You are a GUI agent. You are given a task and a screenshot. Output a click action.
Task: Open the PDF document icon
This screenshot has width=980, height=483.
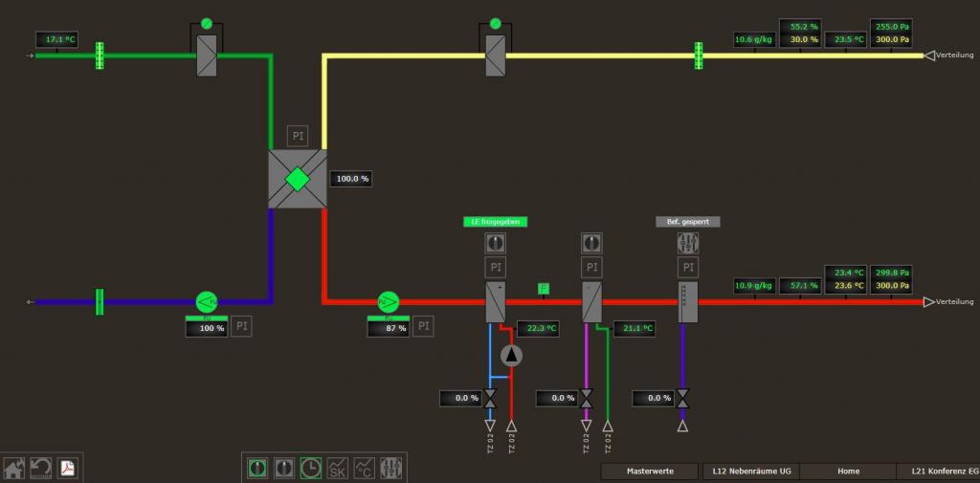(x=68, y=468)
